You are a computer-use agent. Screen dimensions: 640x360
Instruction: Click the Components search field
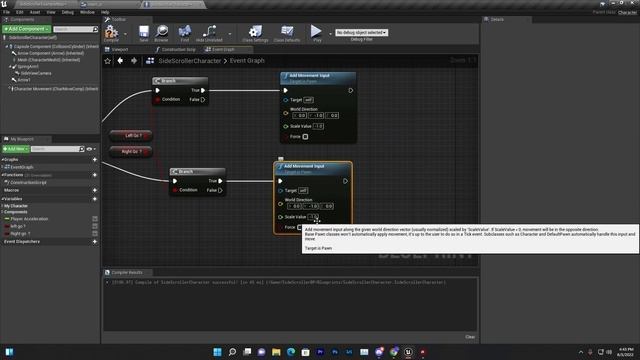(x=76, y=29)
